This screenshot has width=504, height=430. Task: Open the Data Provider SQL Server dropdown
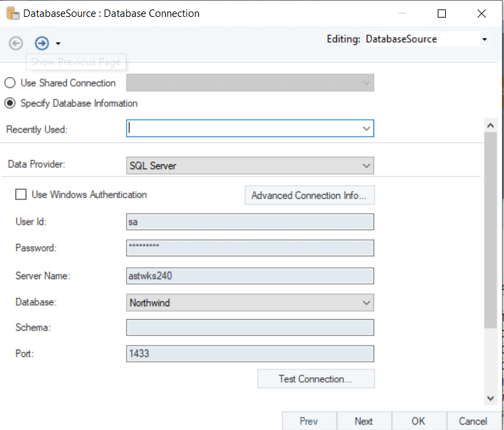[x=366, y=166]
